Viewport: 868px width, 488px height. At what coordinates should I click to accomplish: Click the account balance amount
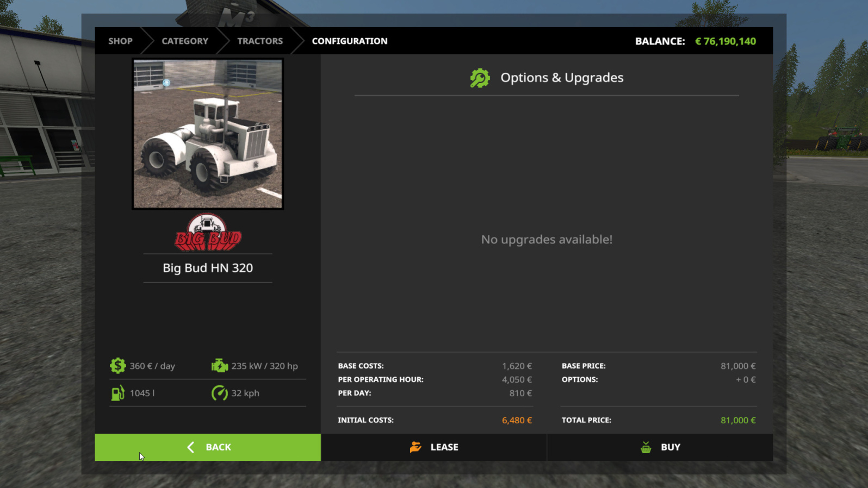click(x=725, y=41)
